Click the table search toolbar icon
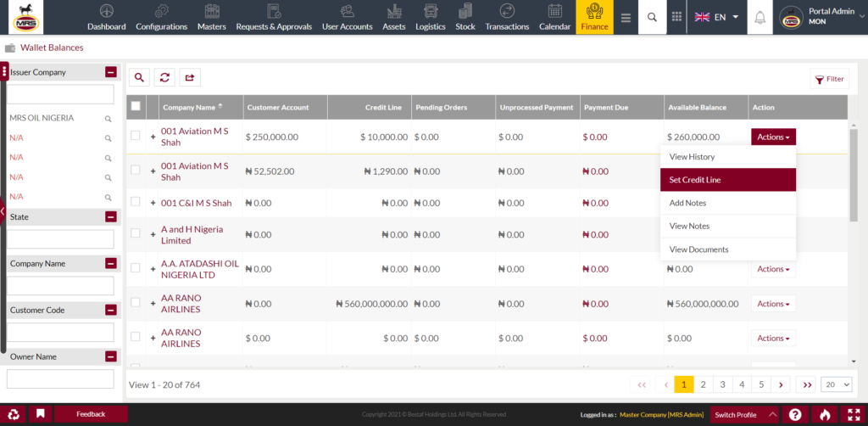Screen dimensions: 868x426 pos(140,78)
